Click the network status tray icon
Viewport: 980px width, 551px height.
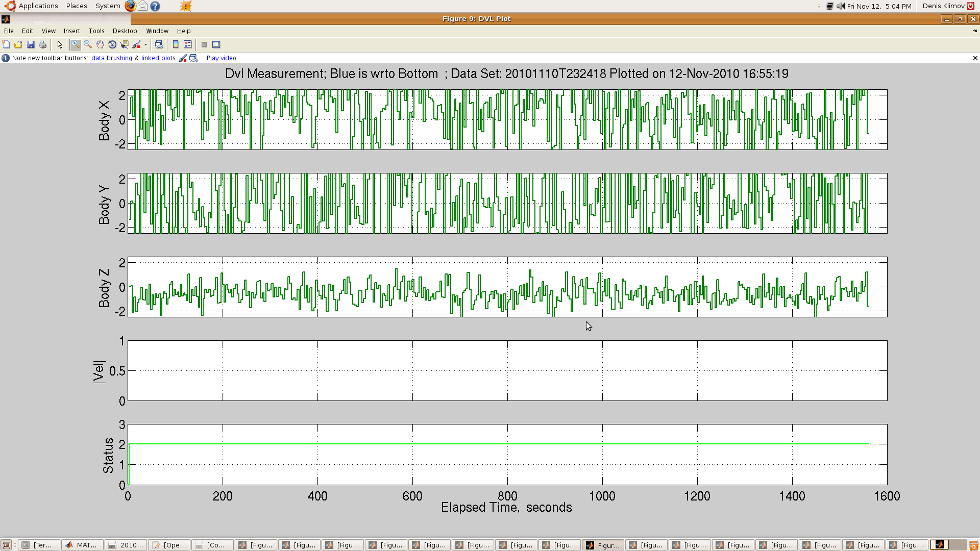tap(830, 6)
